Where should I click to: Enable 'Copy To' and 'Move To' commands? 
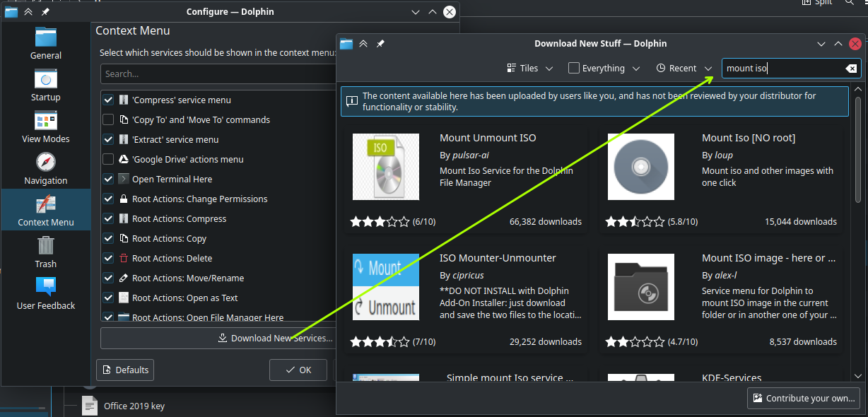tap(108, 120)
